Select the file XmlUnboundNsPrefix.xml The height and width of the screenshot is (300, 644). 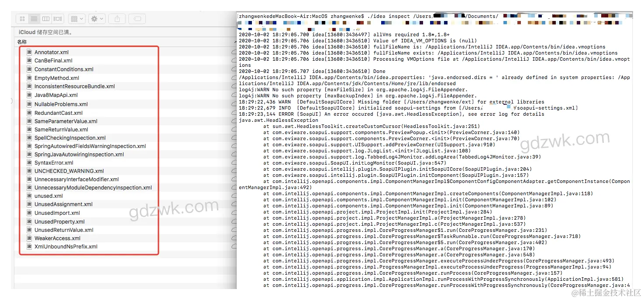pyautogui.click(x=66, y=246)
